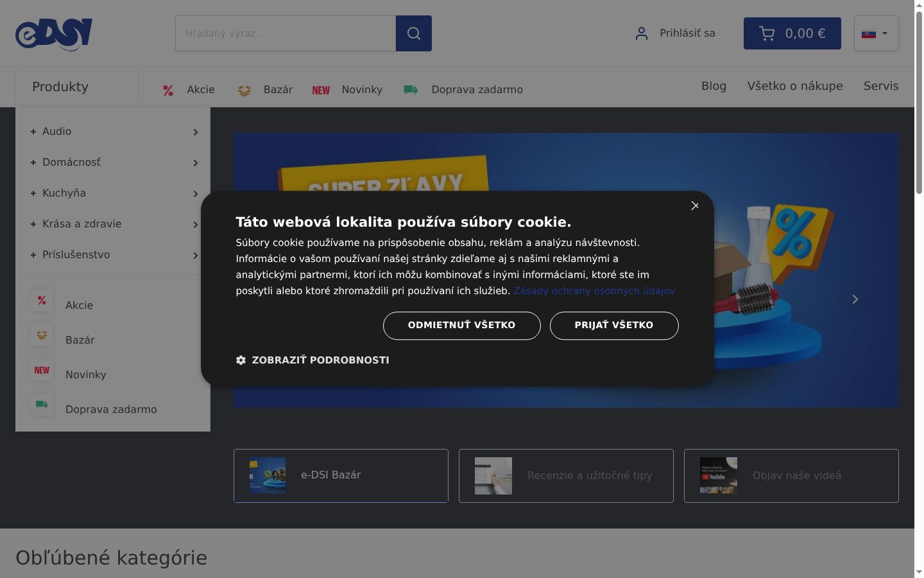Click the plus icon before Kuchyňa

coord(33,193)
